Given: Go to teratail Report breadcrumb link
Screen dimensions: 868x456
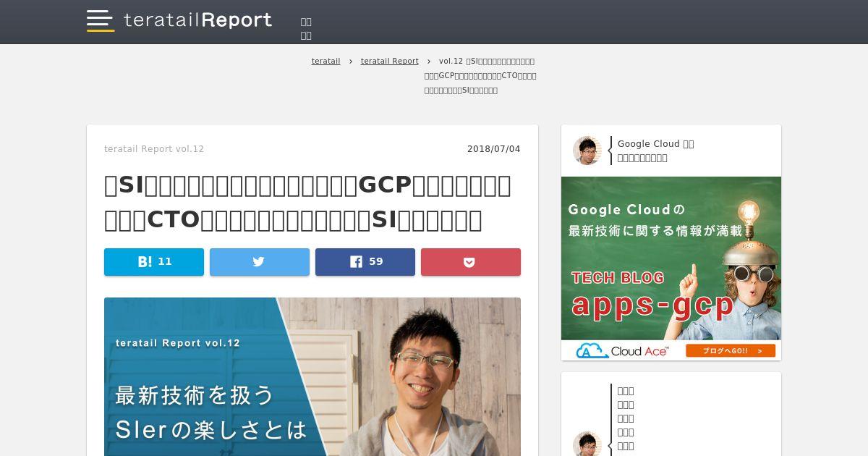Looking at the screenshot, I should 389,62.
